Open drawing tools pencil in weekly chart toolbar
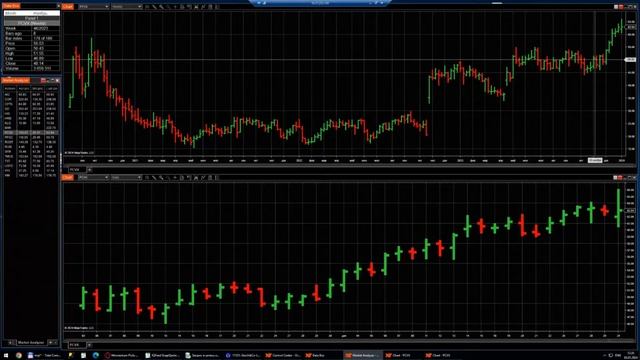The height and width of the screenshot is (360, 640). [154, 7]
